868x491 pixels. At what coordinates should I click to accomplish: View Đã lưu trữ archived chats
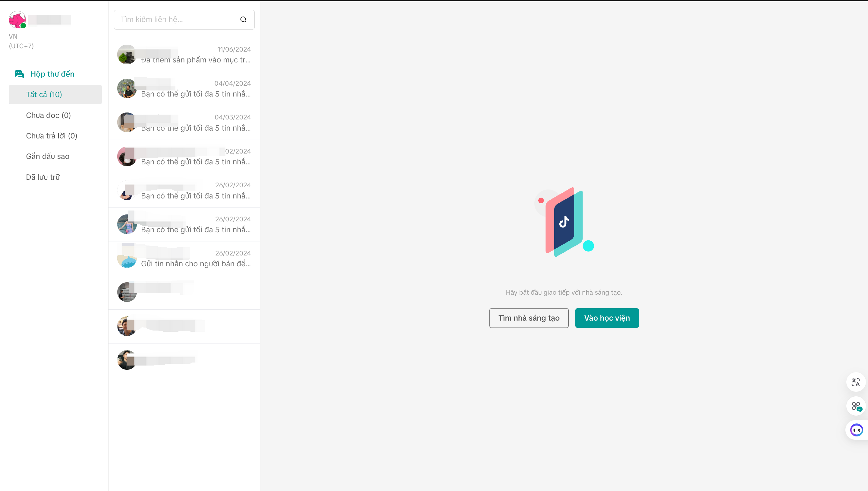43,177
